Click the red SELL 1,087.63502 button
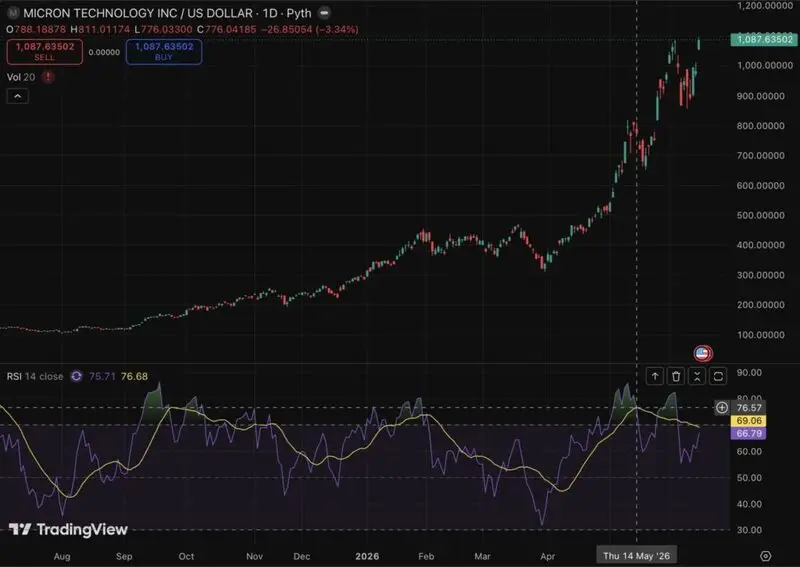The height and width of the screenshot is (567, 800). coord(45,52)
